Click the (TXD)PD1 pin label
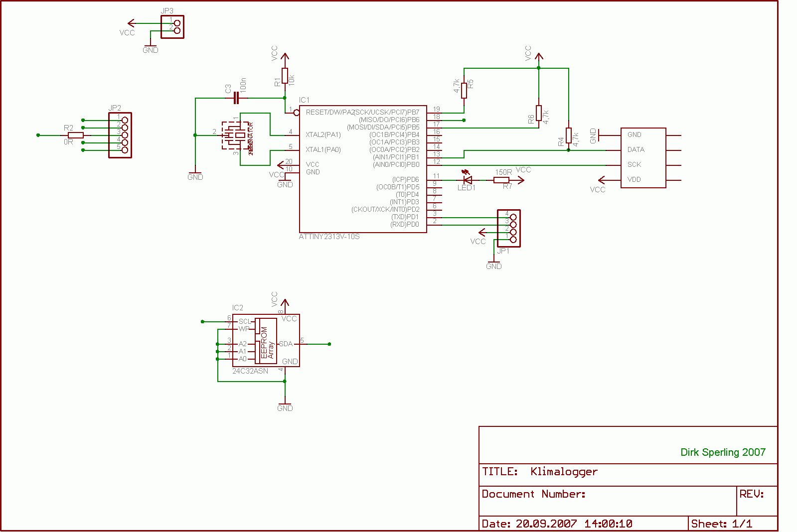The height and width of the screenshot is (532, 797). [x=405, y=217]
